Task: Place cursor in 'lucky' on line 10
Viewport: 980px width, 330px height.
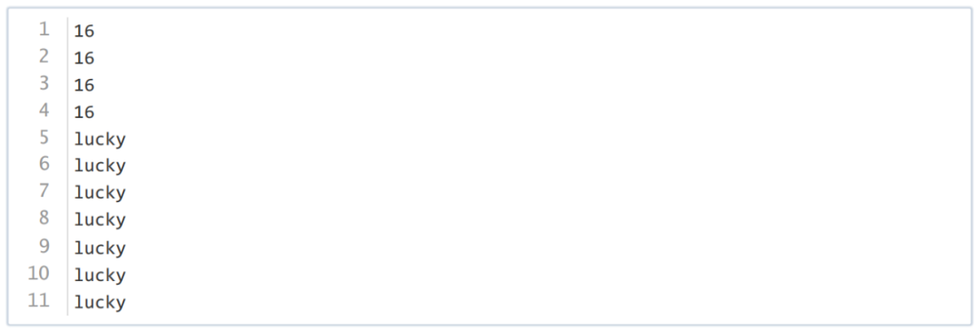Action: 100,276
